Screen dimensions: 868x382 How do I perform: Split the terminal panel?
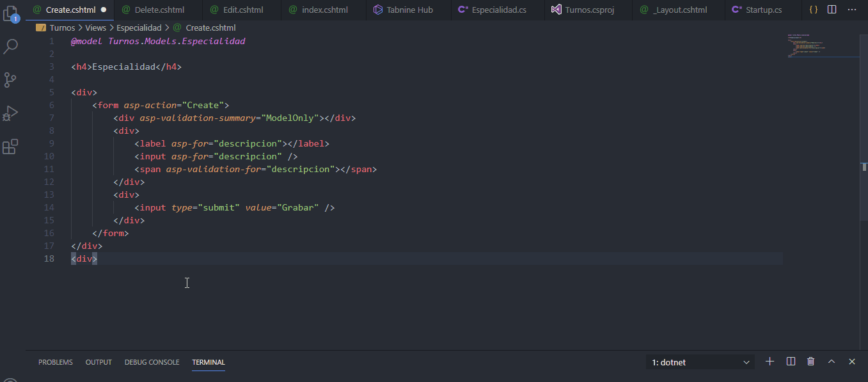(791, 362)
